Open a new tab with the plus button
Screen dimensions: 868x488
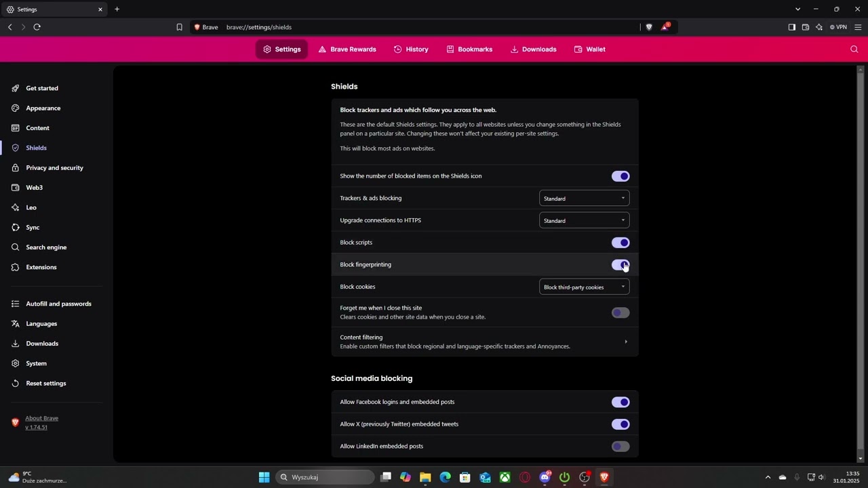click(x=117, y=9)
